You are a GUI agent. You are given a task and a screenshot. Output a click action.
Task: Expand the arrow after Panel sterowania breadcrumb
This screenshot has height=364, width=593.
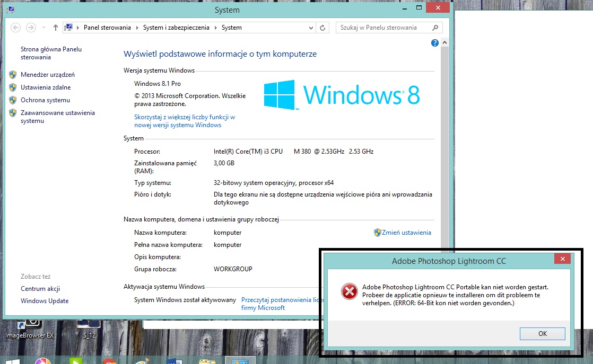click(137, 28)
